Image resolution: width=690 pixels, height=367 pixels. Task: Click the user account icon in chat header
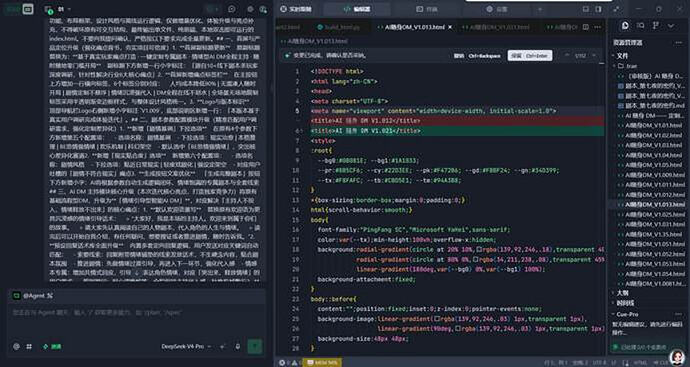[263, 9]
